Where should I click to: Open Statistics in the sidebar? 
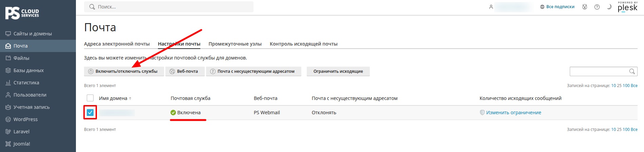[26, 83]
